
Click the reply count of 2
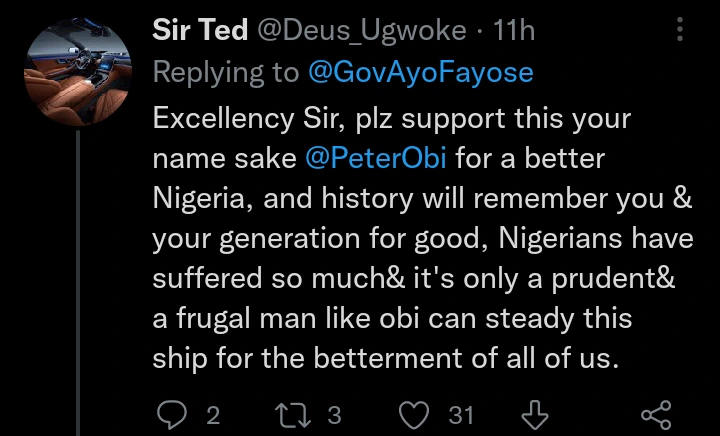coord(212,414)
